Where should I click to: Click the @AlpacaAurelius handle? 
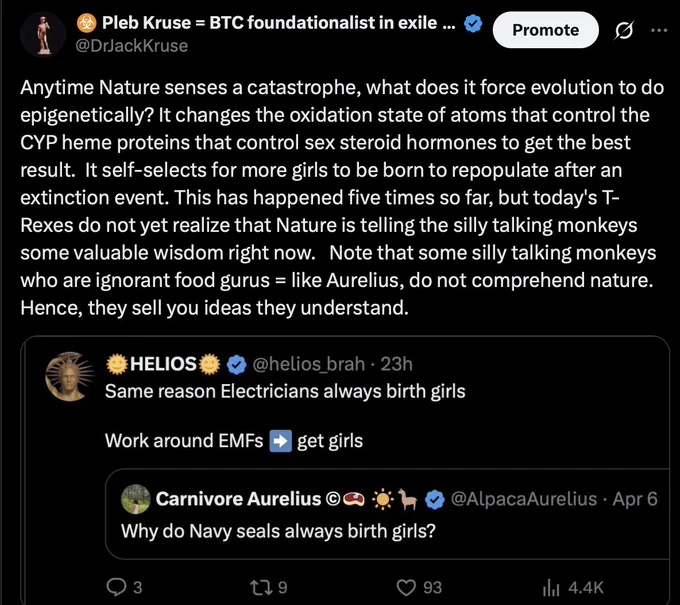tap(524, 499)
